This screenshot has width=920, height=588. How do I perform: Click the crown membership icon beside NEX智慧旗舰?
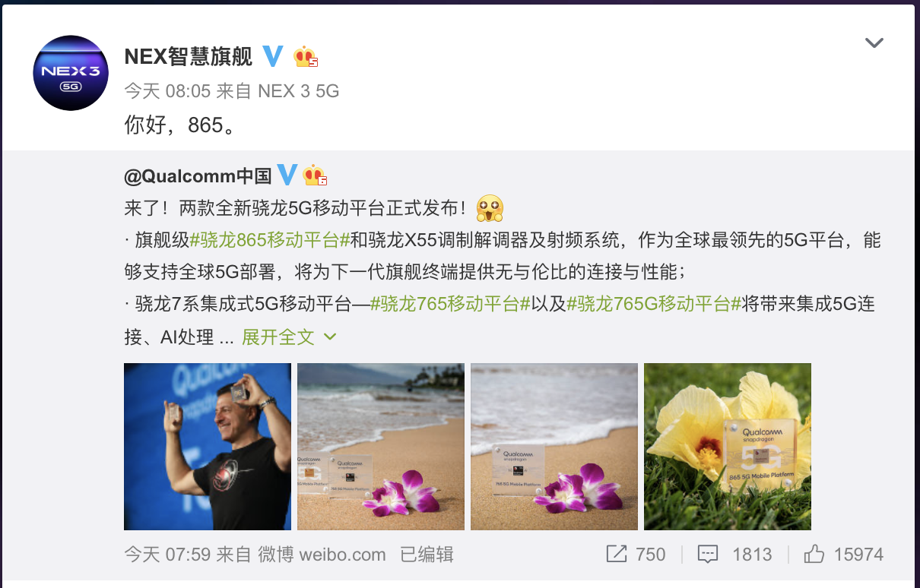pyautogui.click(x=306, y=56)
